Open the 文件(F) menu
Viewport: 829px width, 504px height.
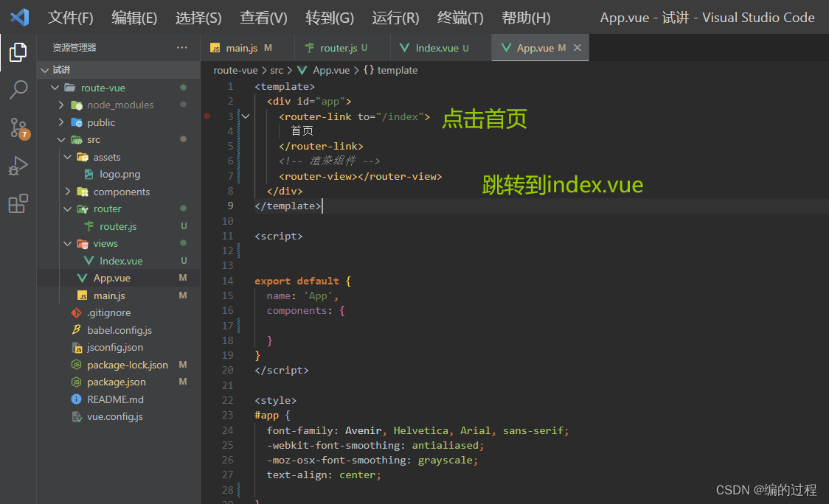(x=70, y=18)
